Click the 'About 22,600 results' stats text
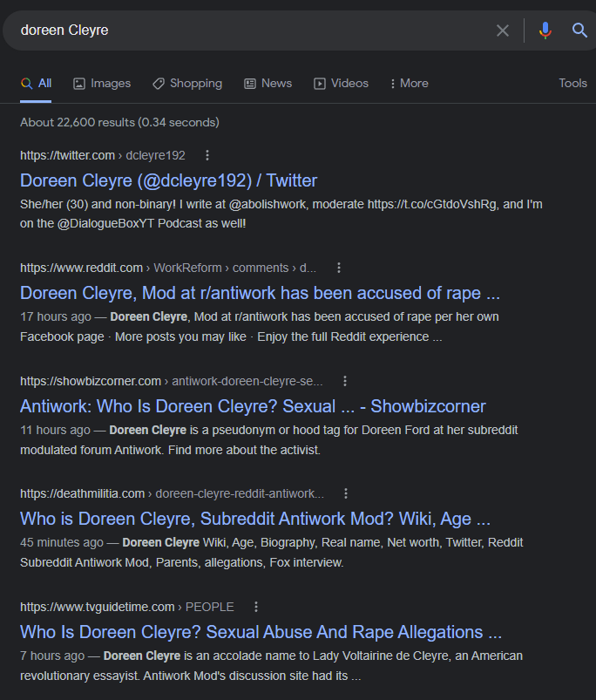 119,122
